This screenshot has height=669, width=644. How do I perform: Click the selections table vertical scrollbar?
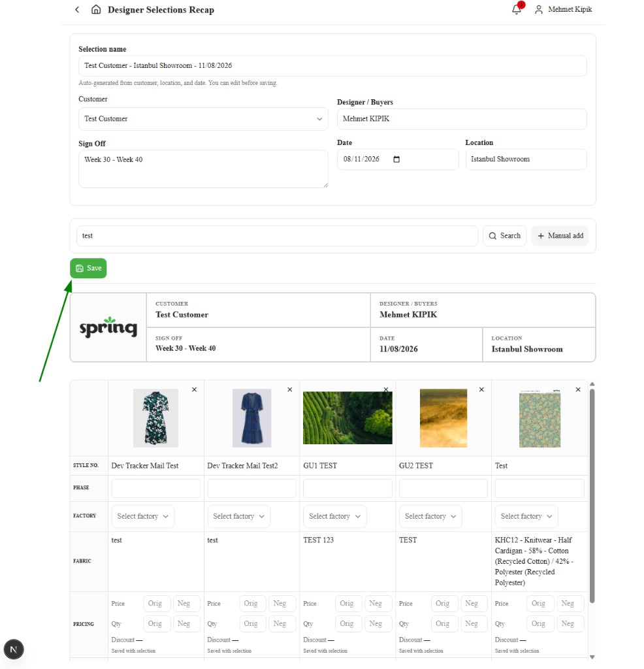tap(592, 495)
